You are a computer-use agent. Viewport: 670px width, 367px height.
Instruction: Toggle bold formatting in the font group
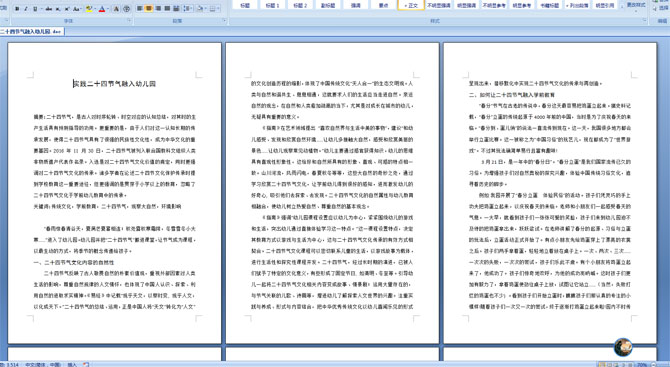pos(17,9)
